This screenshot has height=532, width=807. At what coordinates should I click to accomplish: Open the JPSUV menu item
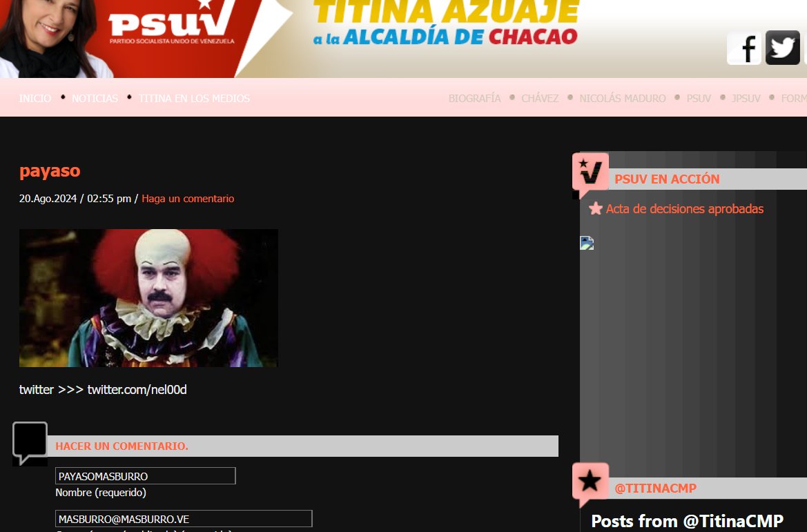pyautogui.click(x=746, y=98)
